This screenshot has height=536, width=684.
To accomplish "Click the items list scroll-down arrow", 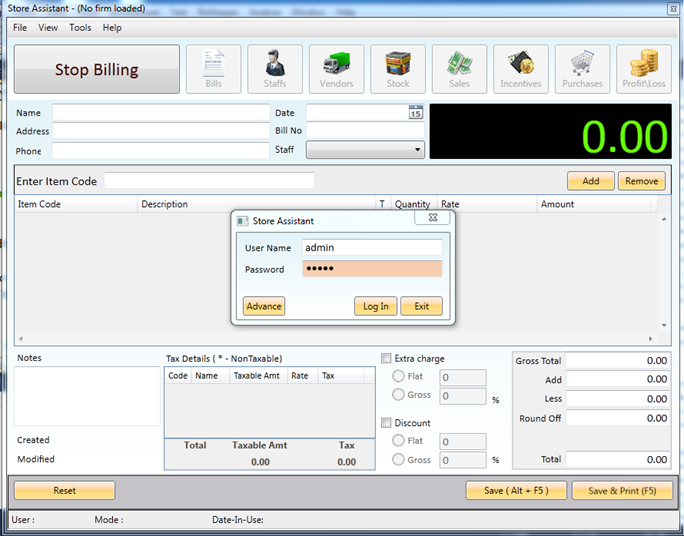I will (x=663, y=325).
